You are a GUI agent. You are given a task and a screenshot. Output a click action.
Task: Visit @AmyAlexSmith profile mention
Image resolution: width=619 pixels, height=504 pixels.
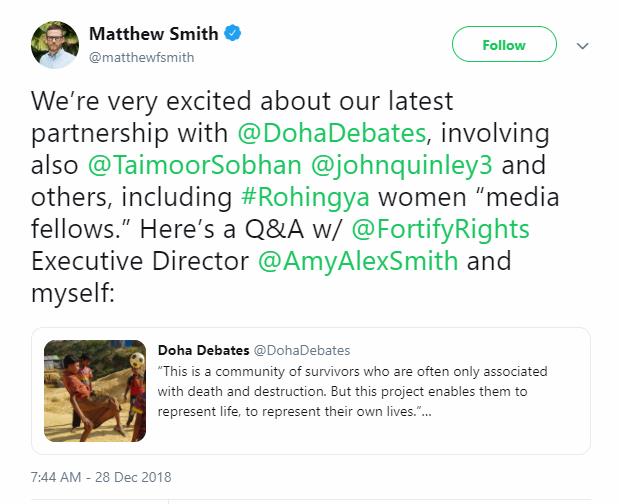coord(358,262)
